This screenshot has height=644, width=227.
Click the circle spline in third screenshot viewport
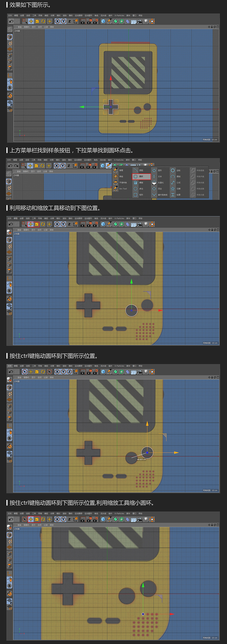tap(131, 310)
